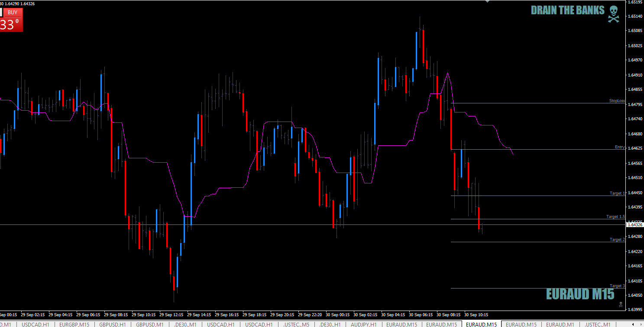Click the 1.64220 price axis value
The height and width of the screenshot is (327, 644).
(635, 251)
